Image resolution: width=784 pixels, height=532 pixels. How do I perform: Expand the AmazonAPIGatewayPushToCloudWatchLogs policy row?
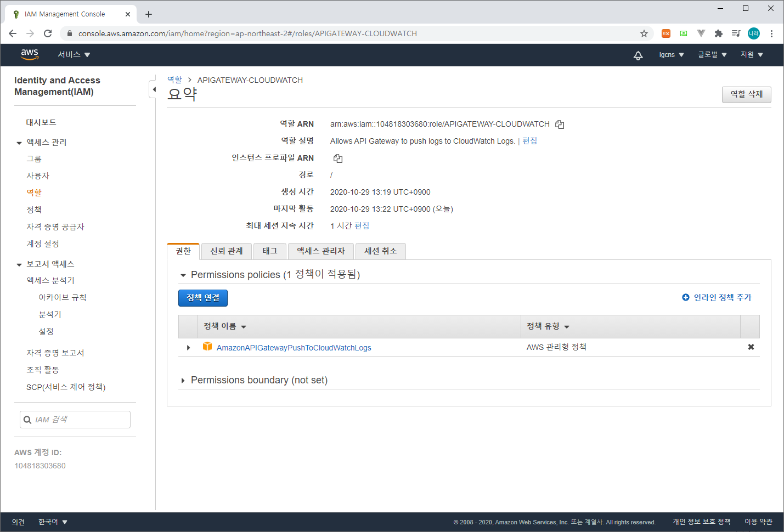(x=188, y=348)
